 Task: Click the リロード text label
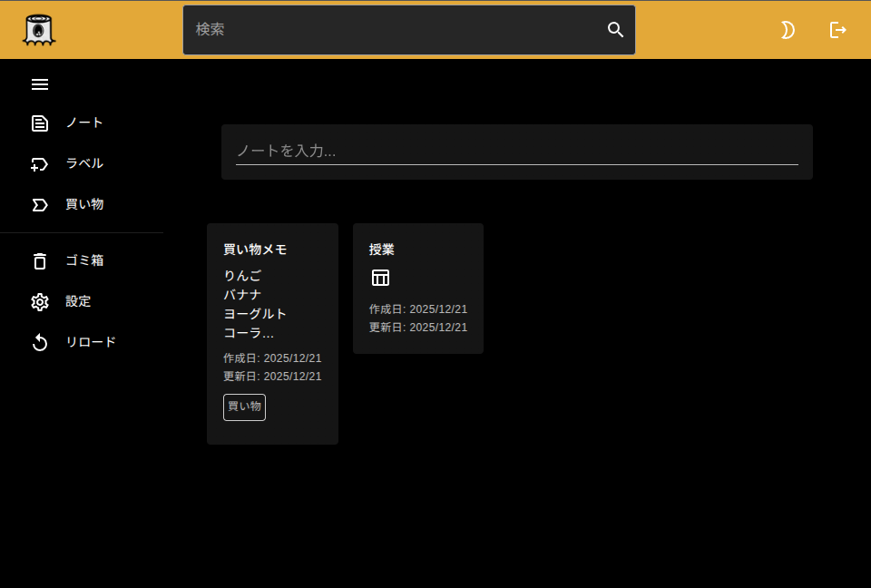tap(90, 342)
